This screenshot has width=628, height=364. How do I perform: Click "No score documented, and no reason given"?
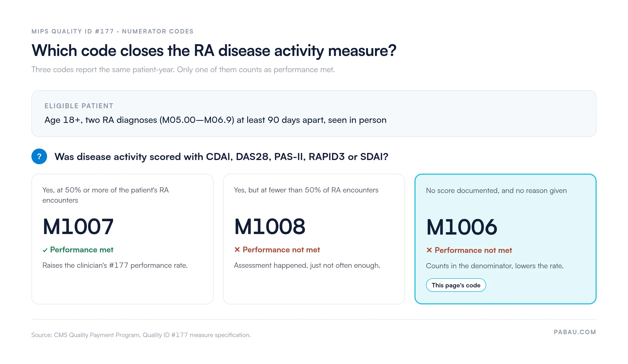coord(496,191)
